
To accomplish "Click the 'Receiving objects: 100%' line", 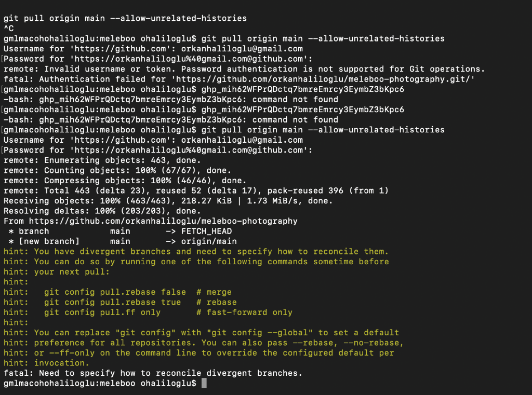I will click(x=168, y=201).
